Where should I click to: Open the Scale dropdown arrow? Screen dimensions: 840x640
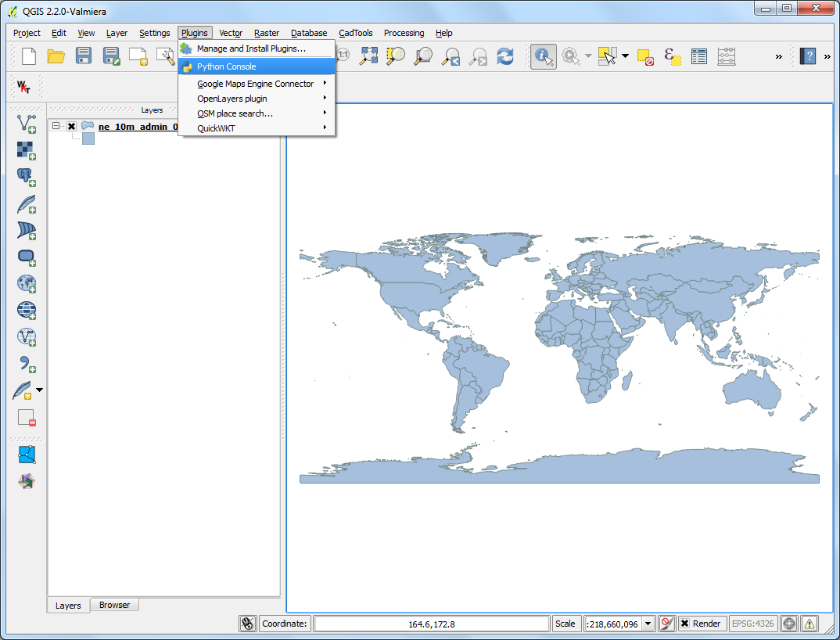[648, 624]
